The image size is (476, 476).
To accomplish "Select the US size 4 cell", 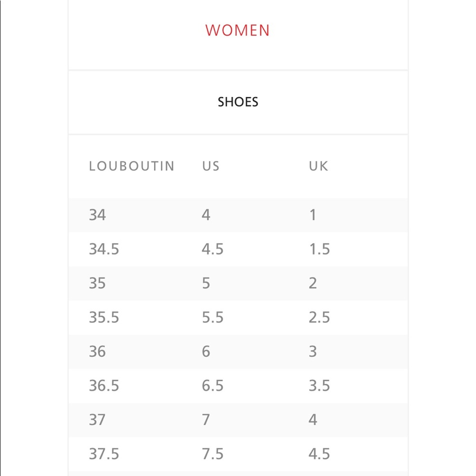I will tap(206, 215).
